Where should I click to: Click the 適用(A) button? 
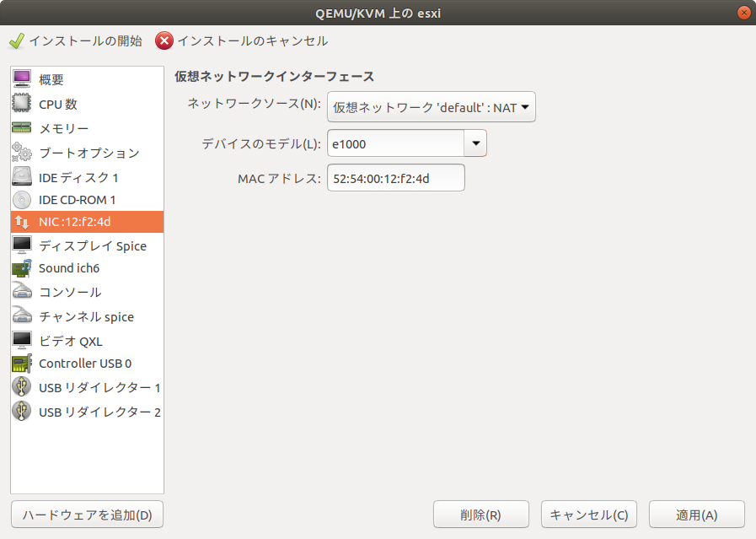pos(697,515)
